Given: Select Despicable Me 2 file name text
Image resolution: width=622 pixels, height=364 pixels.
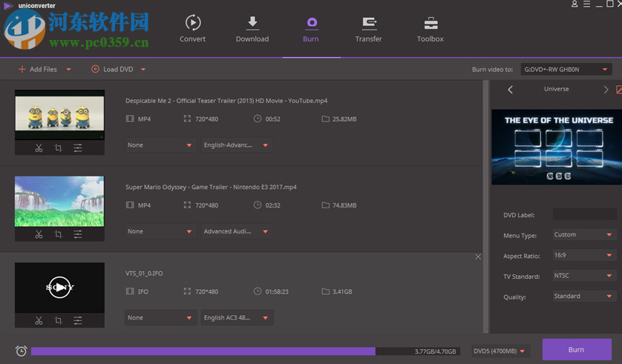Looking at the screenshot, I should click(x=226, y=101).
